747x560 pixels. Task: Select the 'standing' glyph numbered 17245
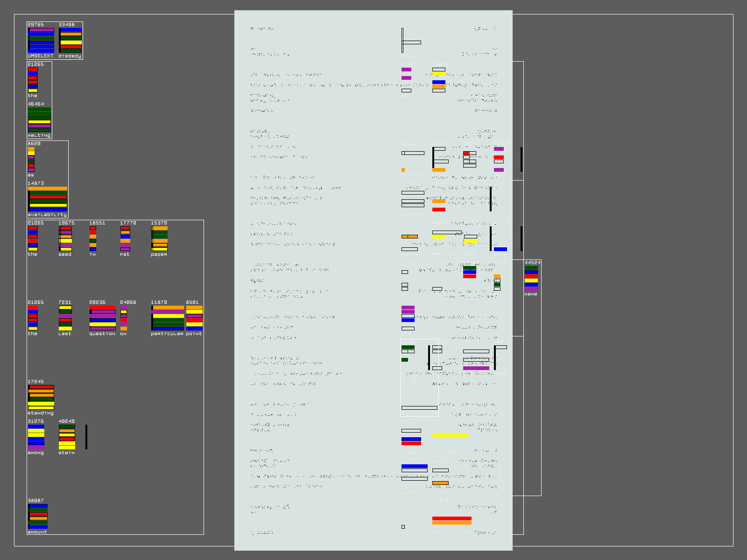[x=41, y=397]
